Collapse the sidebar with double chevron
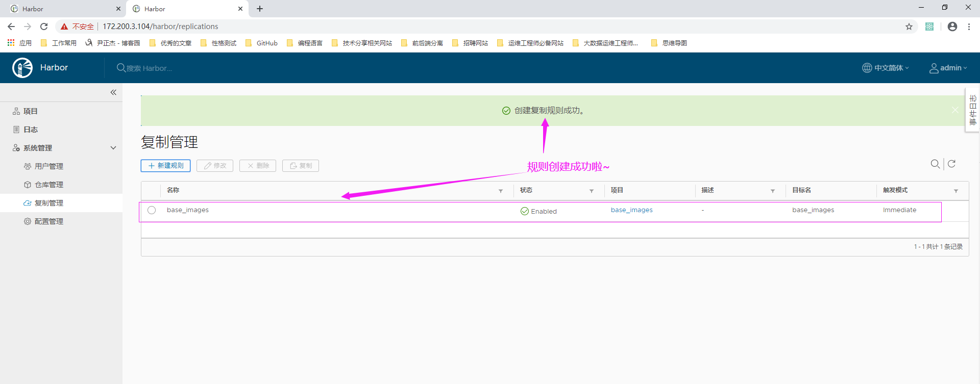 [x=113, y=92]
